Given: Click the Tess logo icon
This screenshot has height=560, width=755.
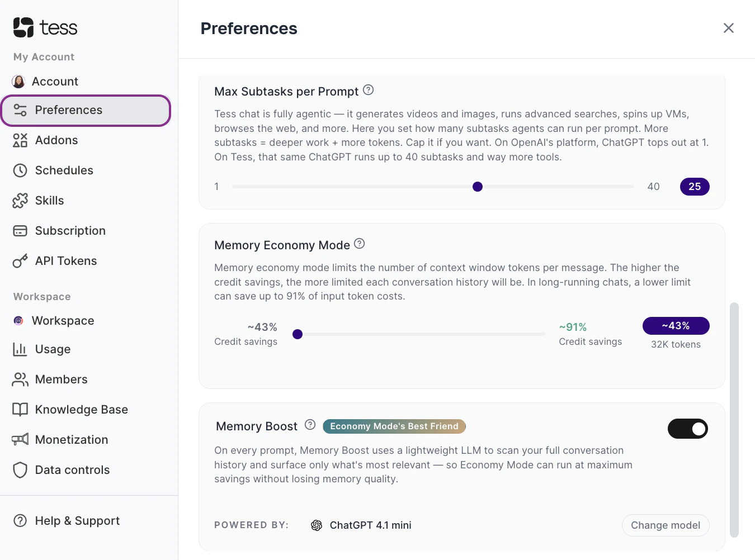Looking at the screenshot, I should coord(23,27).
